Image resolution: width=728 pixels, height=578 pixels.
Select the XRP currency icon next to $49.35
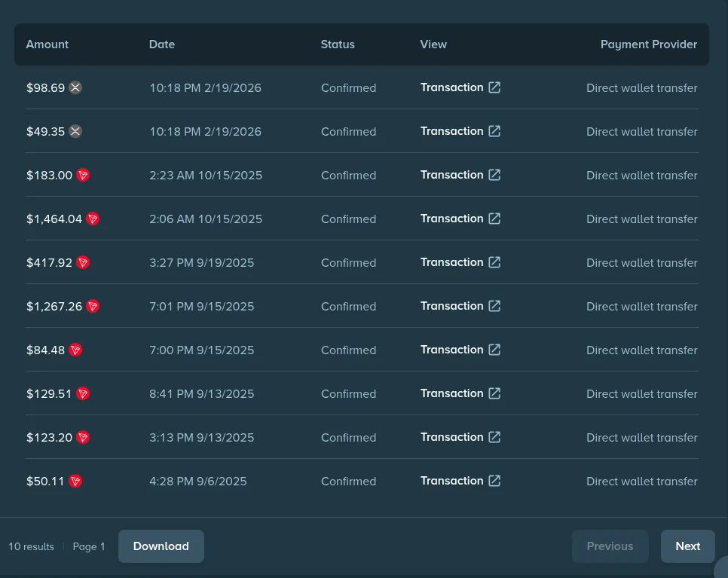tap(75, 131)
